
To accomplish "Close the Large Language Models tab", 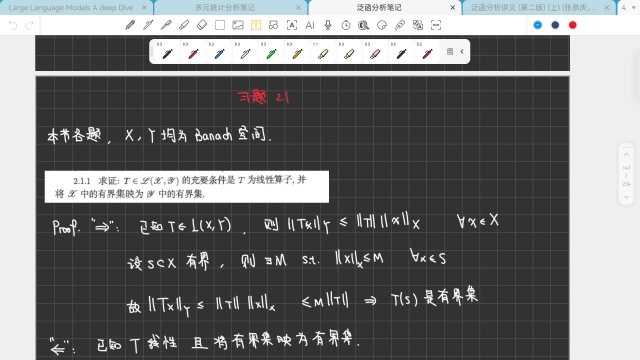I will pos(144,7).
